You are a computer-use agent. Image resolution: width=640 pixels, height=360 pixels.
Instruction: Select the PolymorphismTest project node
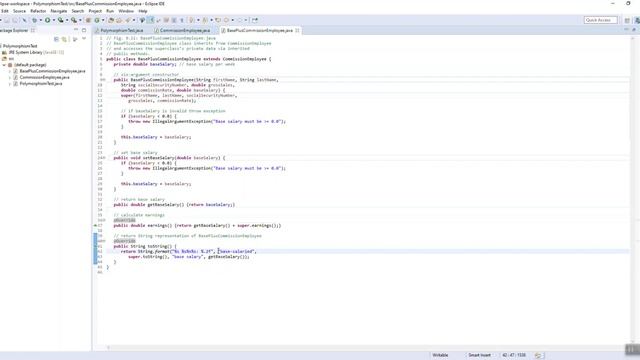pyautogui.click(x=20, y=46)
